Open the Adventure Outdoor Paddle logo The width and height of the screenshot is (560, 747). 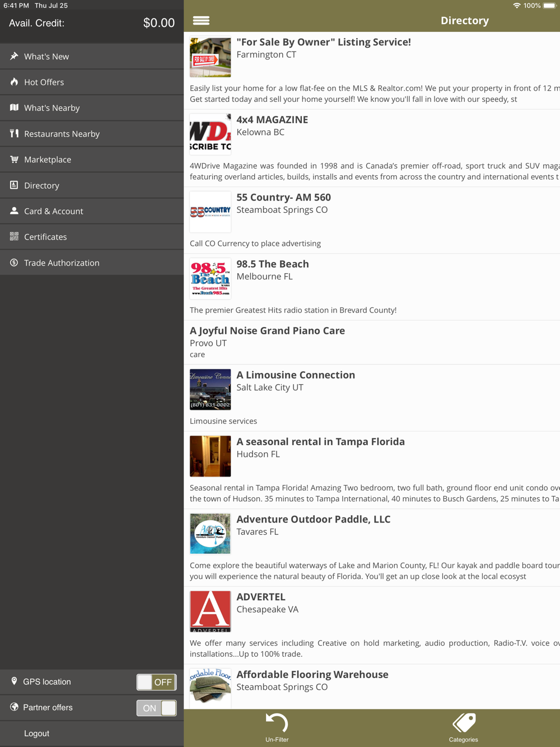point(210,534)
